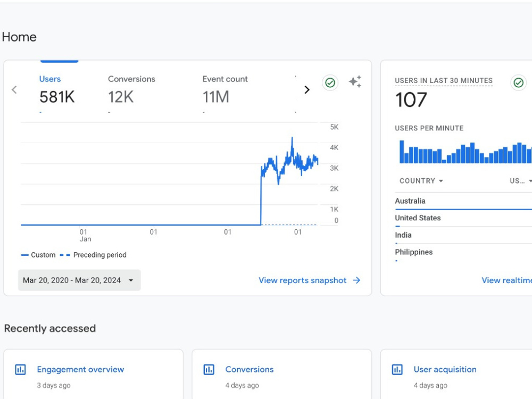
Task: Click the Preceding period legend entry
Action: [93, 255]
